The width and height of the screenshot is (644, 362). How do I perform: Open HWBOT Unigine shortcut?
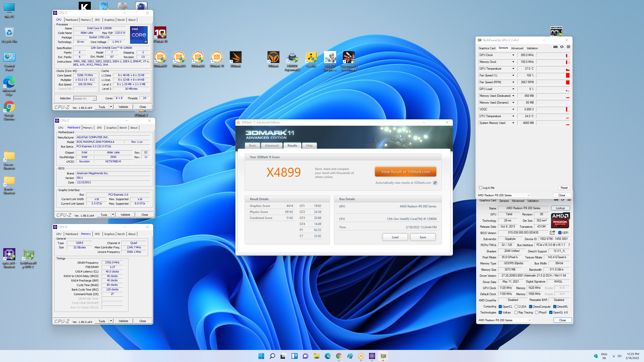tap(330, 61)
